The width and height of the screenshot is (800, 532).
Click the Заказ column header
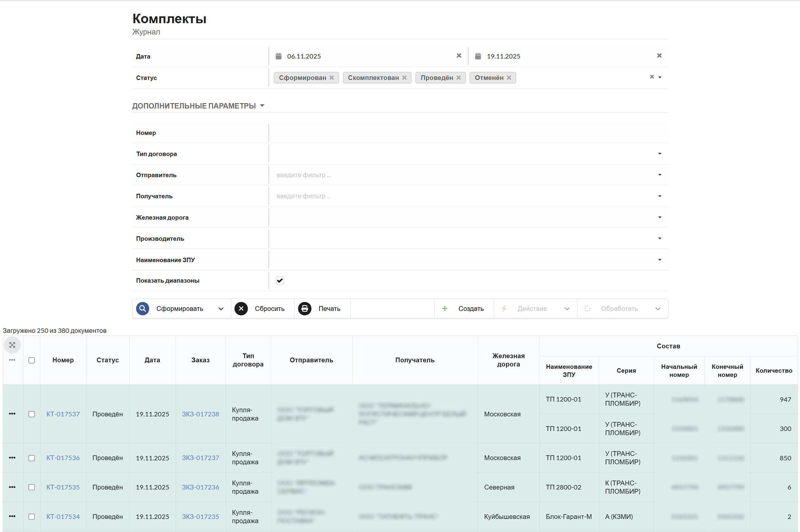tap(201, 360)
